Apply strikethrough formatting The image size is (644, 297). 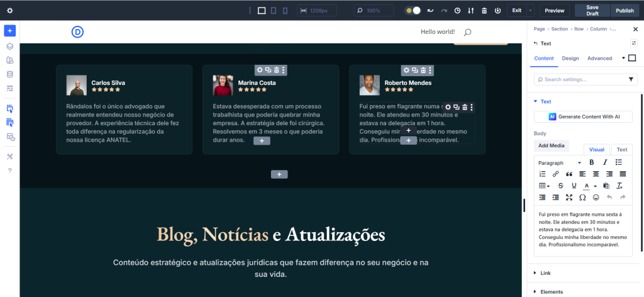click(x=560, y=186)
